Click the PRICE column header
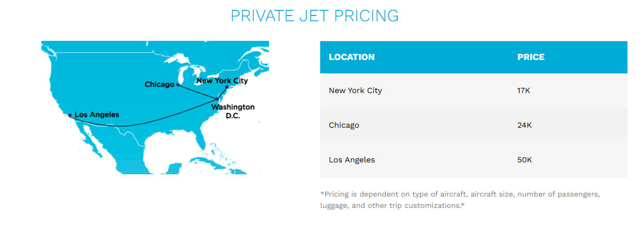Screen dimensions: 644x226 click(531, 57)
